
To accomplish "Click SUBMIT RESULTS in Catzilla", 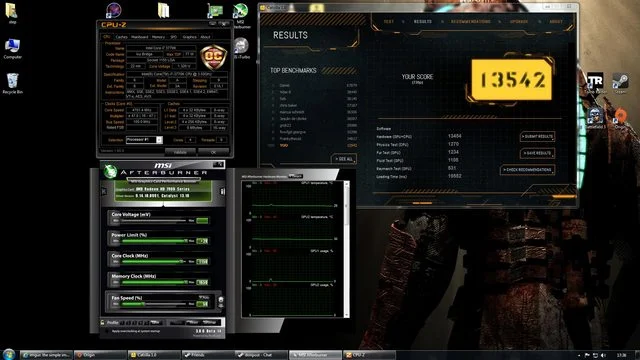I will (x=537, y=136).
